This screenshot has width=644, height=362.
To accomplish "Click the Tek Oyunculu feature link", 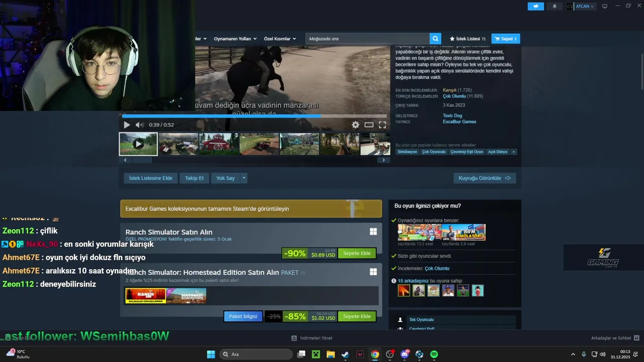I will pos(421,320).
